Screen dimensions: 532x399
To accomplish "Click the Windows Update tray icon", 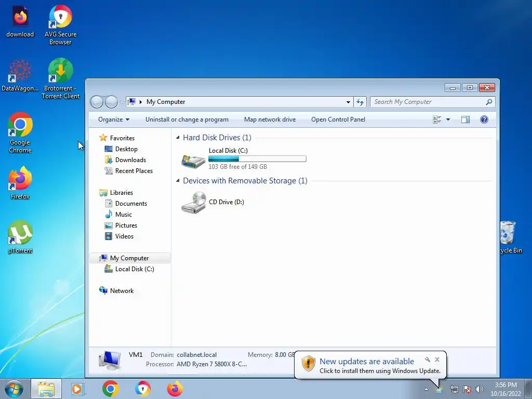I will coord(440,389).
